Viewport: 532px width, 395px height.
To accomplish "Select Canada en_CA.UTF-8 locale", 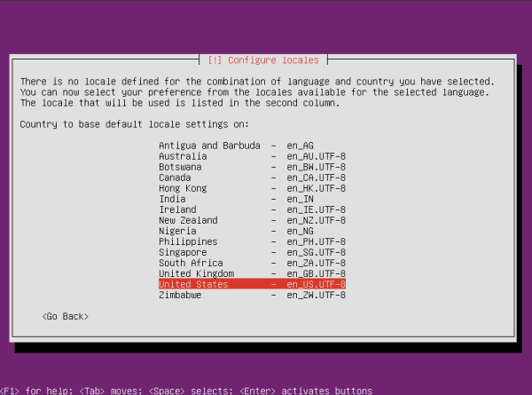I will (252, 178).
